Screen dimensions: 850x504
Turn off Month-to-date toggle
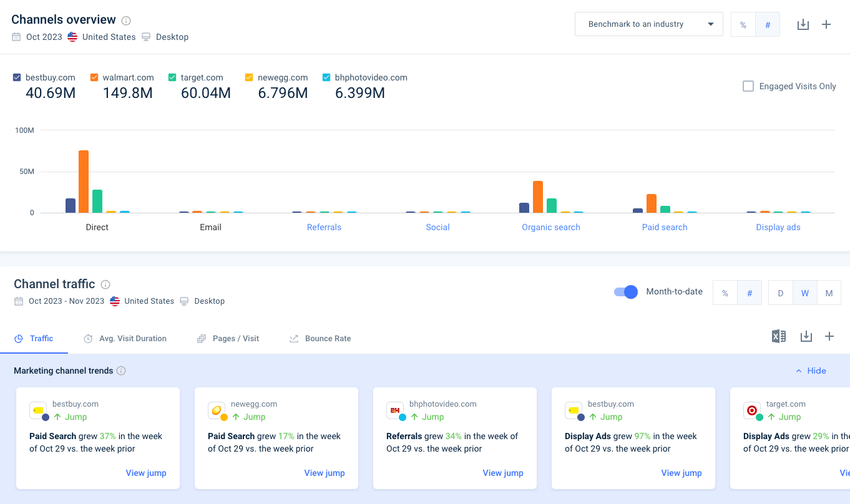pos(626,292)
